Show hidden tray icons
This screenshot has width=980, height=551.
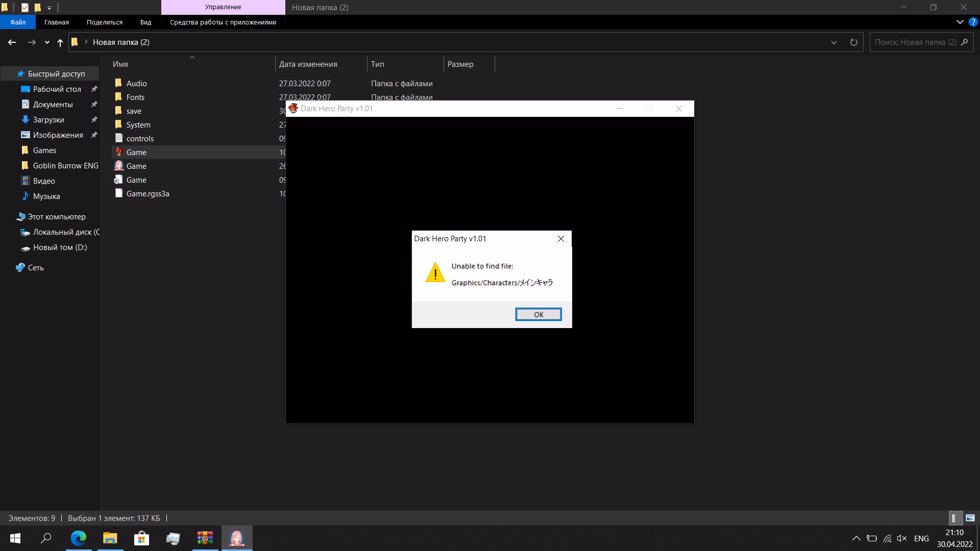point(856,538)
